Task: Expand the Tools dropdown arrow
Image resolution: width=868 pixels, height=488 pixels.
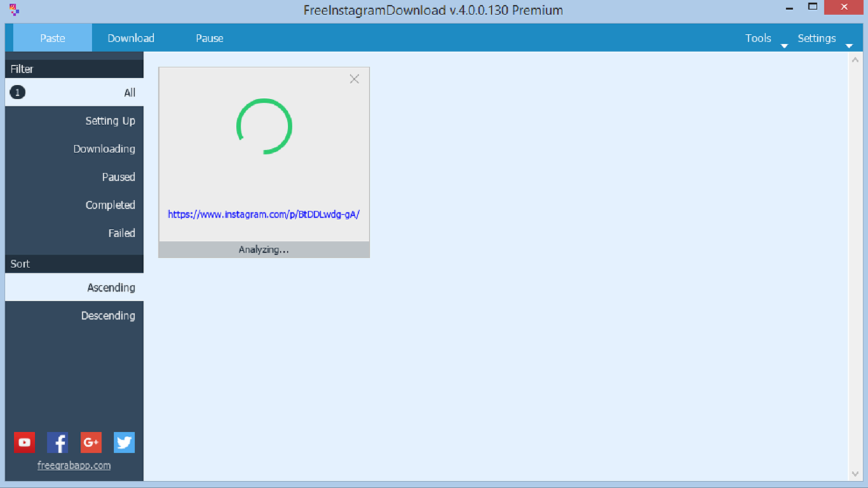Action: [x=784, y=46]
